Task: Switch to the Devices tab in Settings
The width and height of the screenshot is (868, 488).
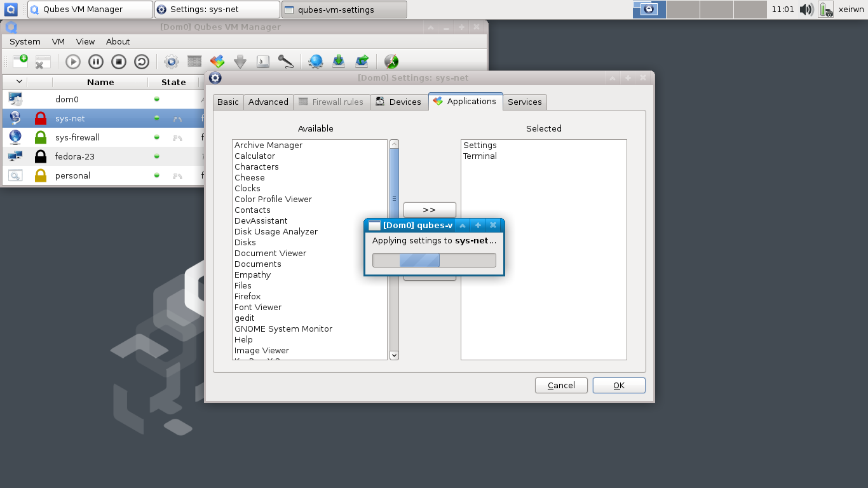Action: pyautogui.click(x=398, y=102)
